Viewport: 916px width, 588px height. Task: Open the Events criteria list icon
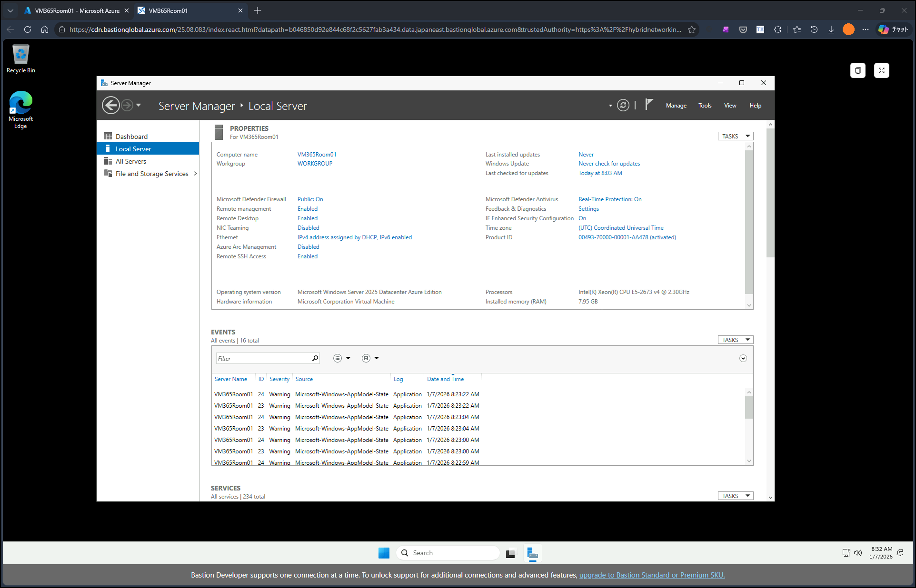(338, 358)
